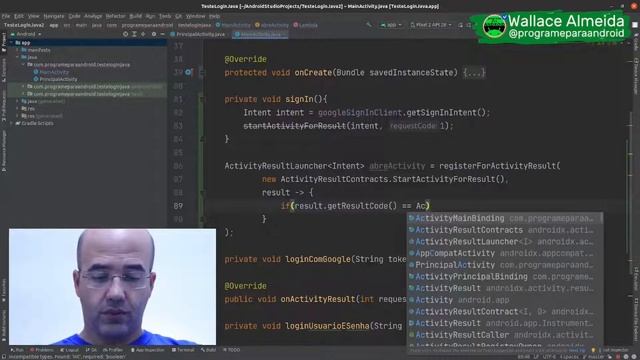Image resolution: width=640 pixels, height=360 pixels.
Task: Open the Window menu
Action: [x=196, y=16]
